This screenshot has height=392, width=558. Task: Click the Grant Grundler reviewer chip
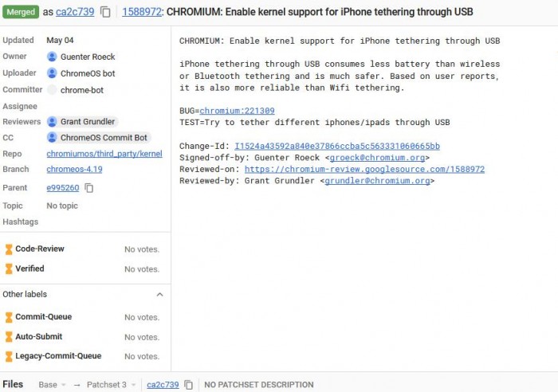pyautogui.click(x=81, y=122)
